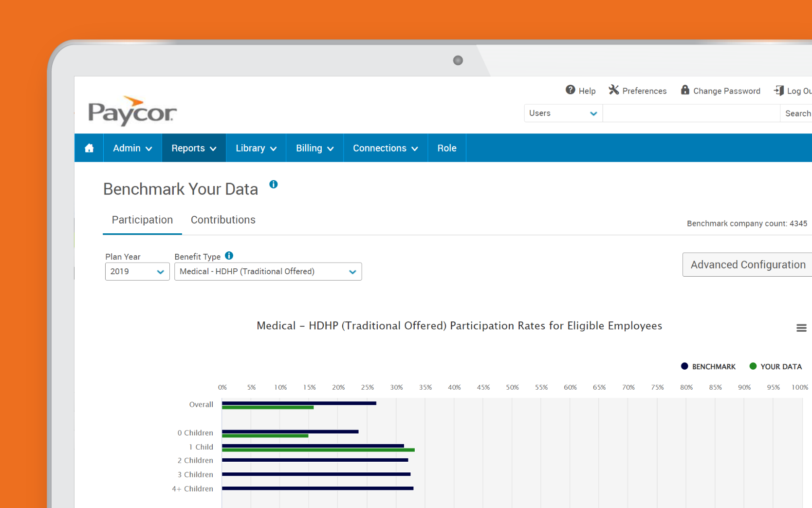
Task: Open the Connections dropdown menu
Action: pos(386,148)
